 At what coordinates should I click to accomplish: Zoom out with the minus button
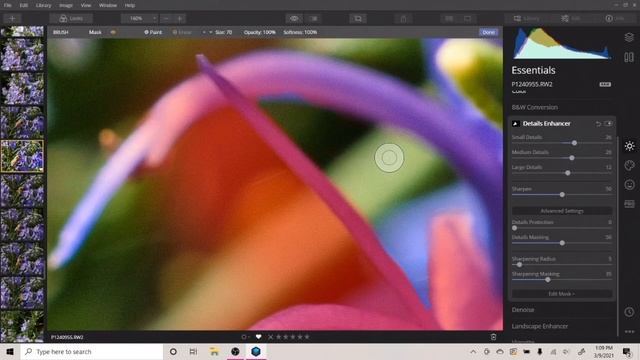click(166, 18)
